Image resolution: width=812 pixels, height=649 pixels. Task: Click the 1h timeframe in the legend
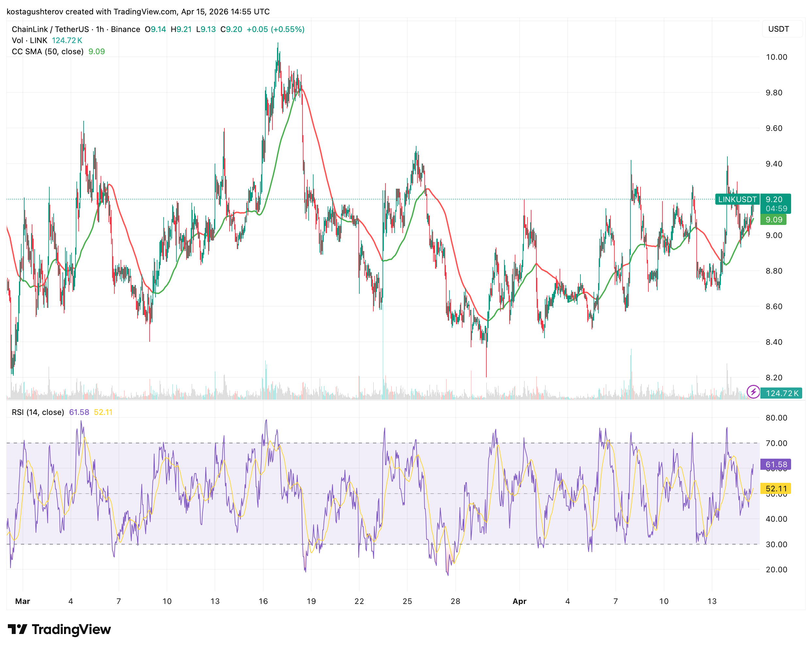[x=99, y=29]
